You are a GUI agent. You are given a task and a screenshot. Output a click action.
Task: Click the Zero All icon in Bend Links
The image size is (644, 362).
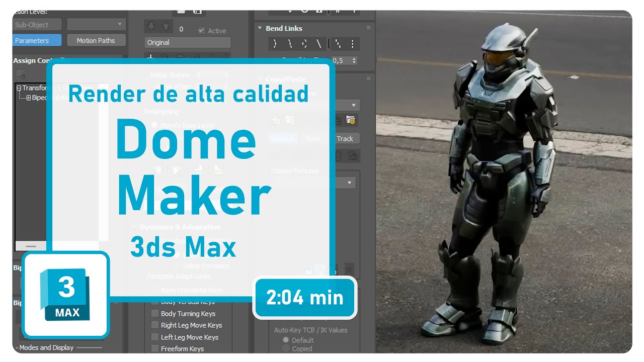352,44
